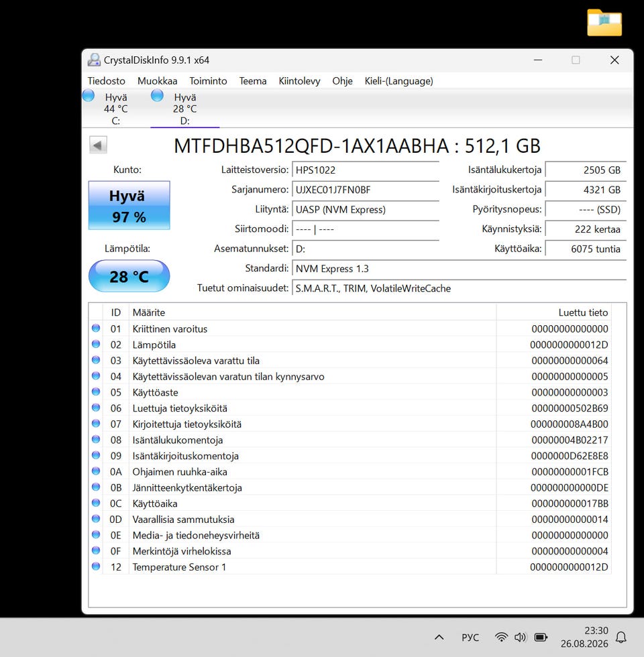Click status dot for Temperature Sensor 1 row
The width and height of the screenshot is (644, 657).
(96, 566)
